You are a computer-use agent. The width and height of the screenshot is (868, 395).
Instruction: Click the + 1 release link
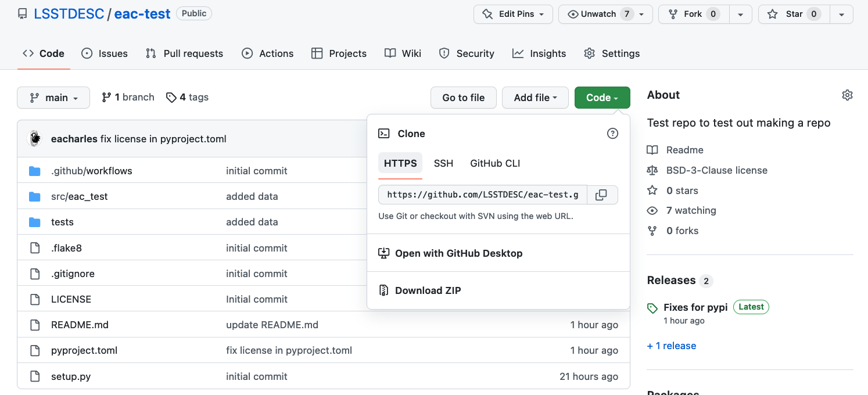click(x=672, y=346)
